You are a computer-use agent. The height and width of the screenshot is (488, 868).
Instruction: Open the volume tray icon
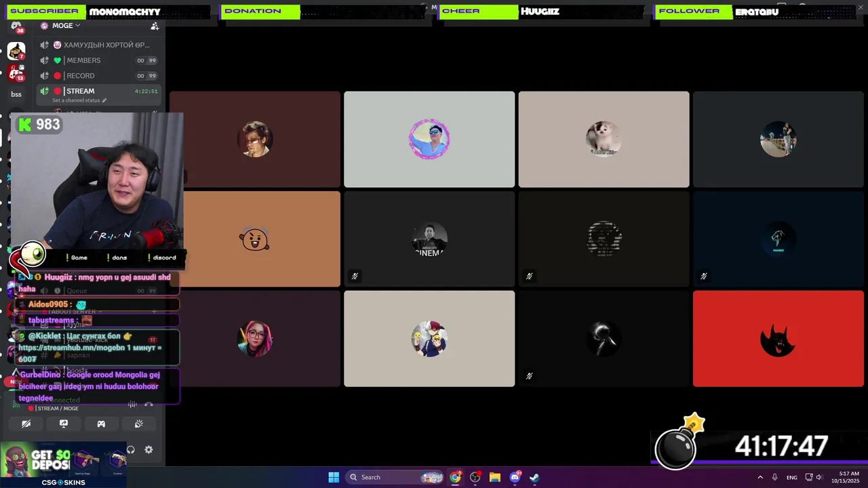pyautogui.click(x=819, y=477)
